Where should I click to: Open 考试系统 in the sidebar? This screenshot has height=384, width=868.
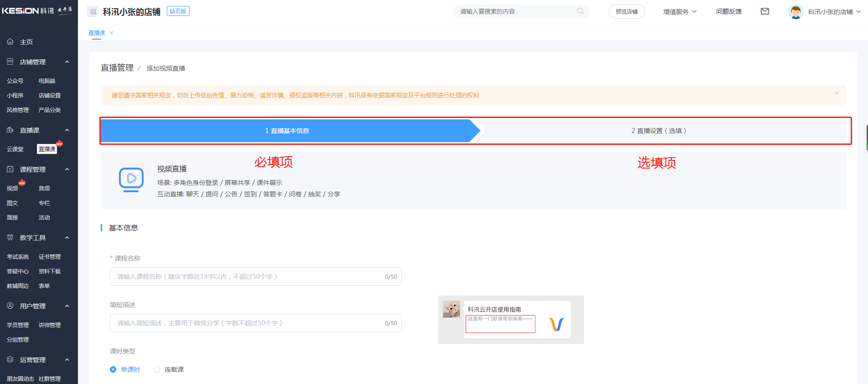coord(18,256)
